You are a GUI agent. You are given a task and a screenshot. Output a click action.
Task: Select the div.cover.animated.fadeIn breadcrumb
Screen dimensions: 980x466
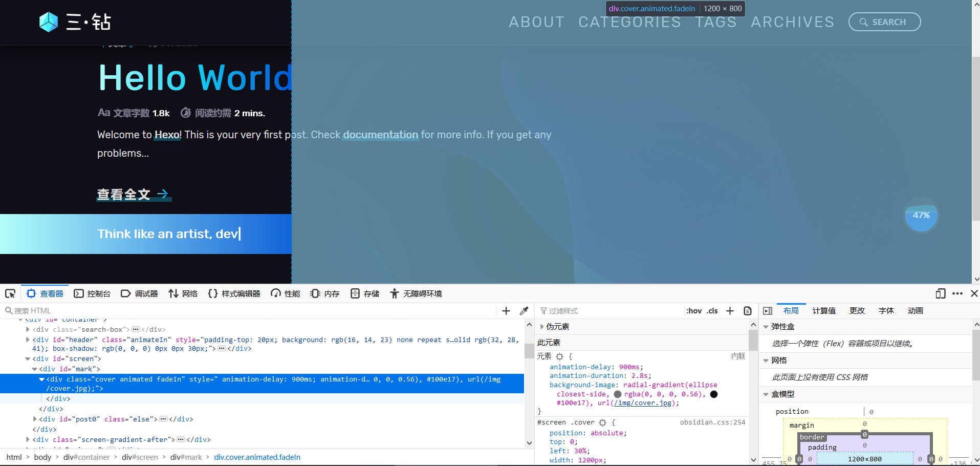tap(257, 457)
